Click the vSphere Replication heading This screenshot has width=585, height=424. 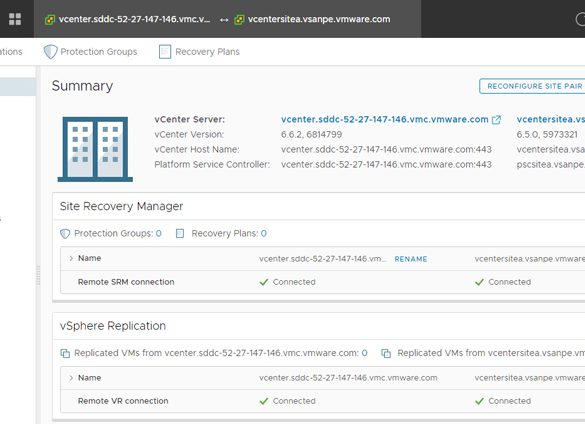(x=113, y=326)
